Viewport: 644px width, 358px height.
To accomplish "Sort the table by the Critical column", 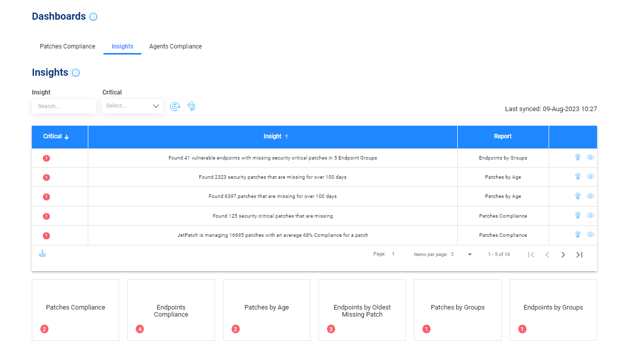I will (56, 137).
